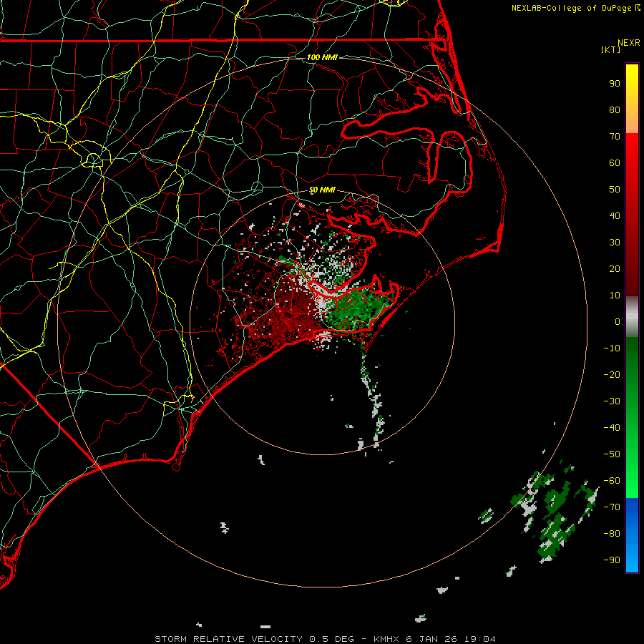
Task: Click the 20 value on velocity scale
Action: (615, 268)
